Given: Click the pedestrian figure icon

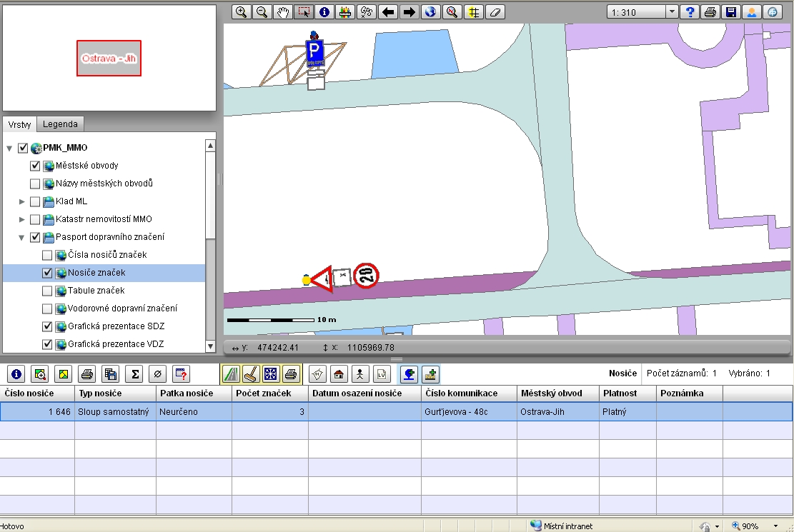Looking at the screenshot, I should point(360,374).
